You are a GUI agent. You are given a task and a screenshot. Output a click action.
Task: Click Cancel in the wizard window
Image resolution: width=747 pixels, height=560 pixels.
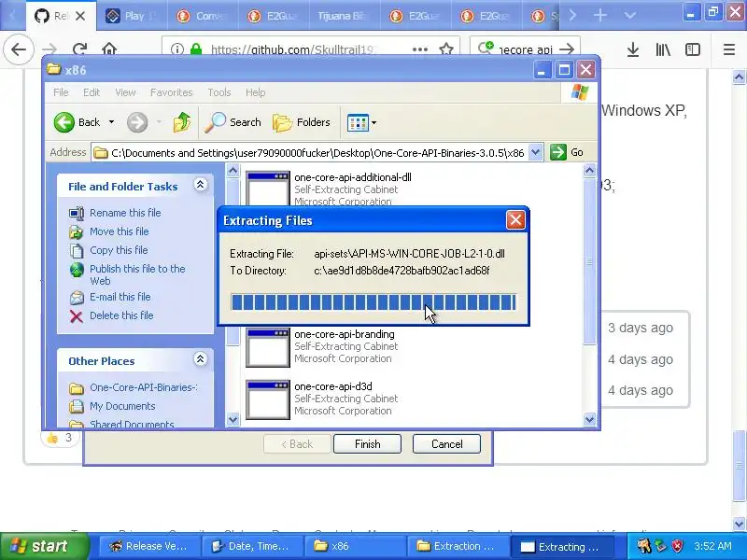tap(446, 444)
